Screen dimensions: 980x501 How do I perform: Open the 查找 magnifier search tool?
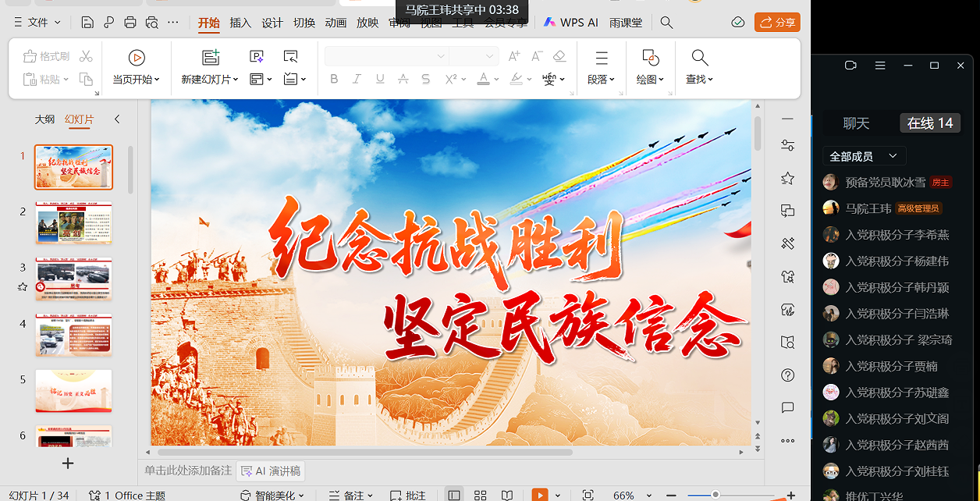coord(699,58)
